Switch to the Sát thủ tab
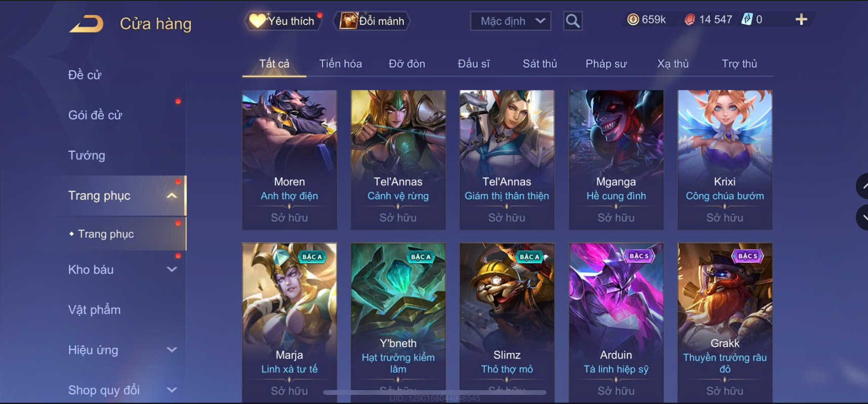868x404 pixels. tap(540, 64)
